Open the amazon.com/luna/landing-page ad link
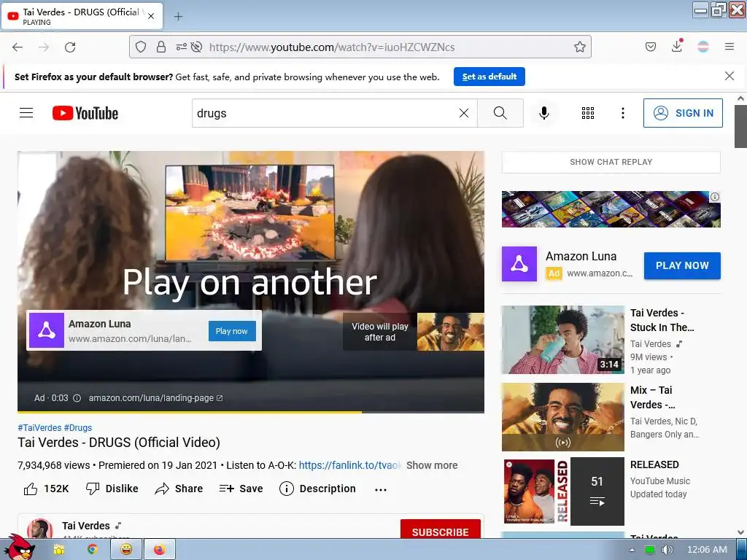The height and width of the screenshot is (560, 747). (x=155, y=398)
